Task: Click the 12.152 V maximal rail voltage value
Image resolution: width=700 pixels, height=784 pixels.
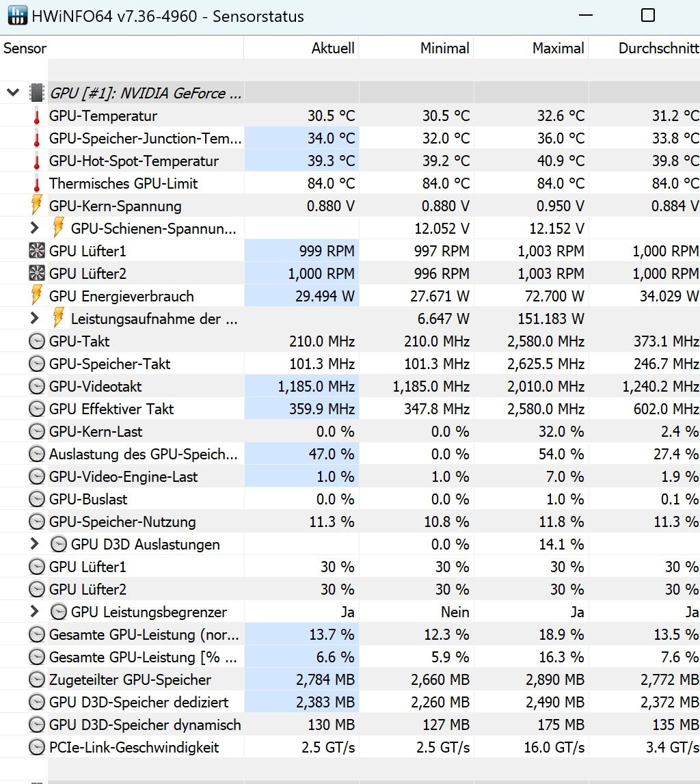Action: pyautogui.click(x=557, y=228)
